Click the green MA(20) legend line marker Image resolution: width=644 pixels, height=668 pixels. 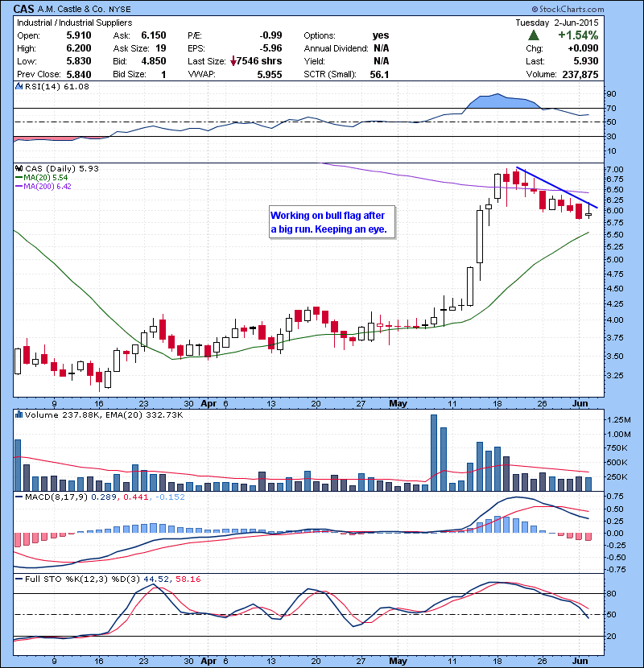click(x=19, y=178)
